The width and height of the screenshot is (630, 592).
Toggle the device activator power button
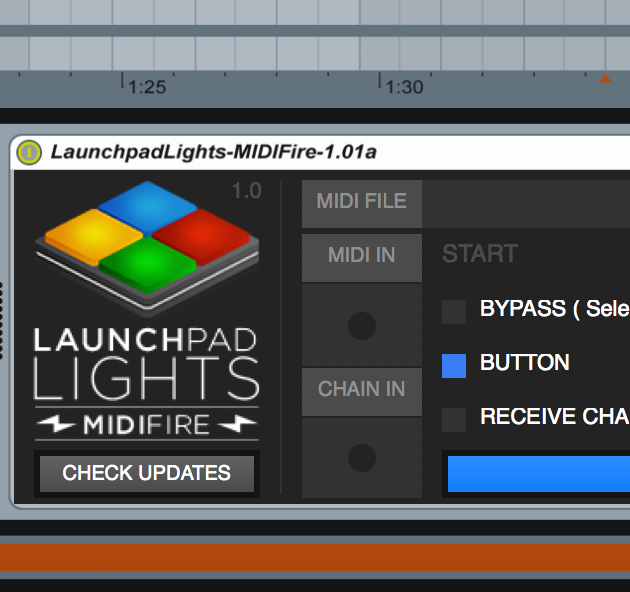(29, 153)
